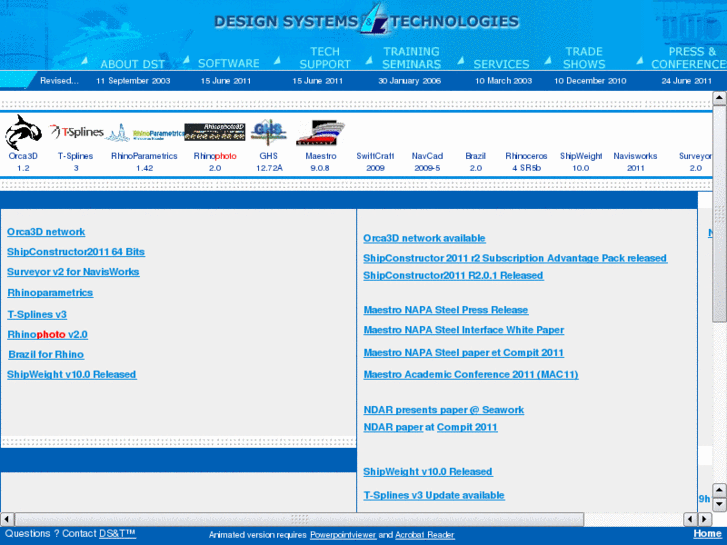Open Maestro NAPA Steel Interface White Paper

[x=464, y=330]
